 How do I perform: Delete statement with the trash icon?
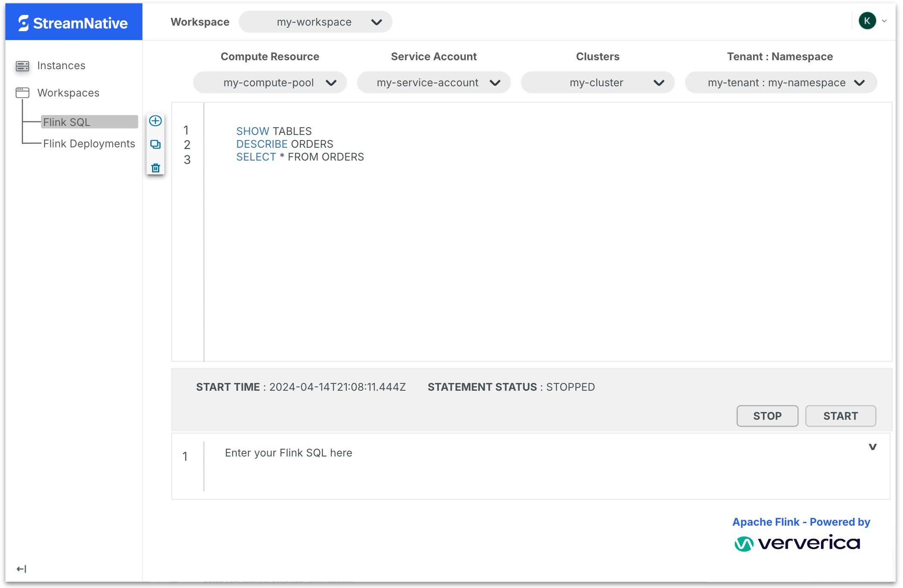tap(155, 168)
